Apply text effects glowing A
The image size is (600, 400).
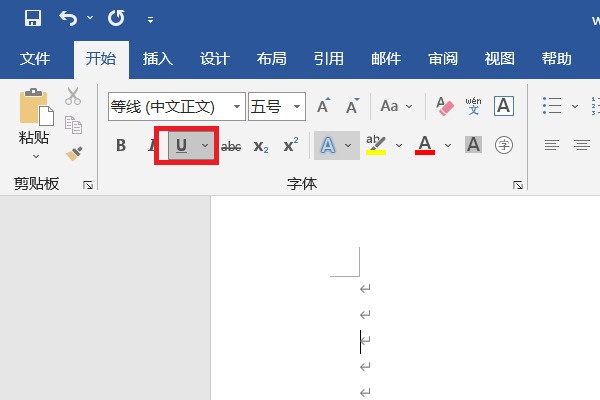[328, 145]
